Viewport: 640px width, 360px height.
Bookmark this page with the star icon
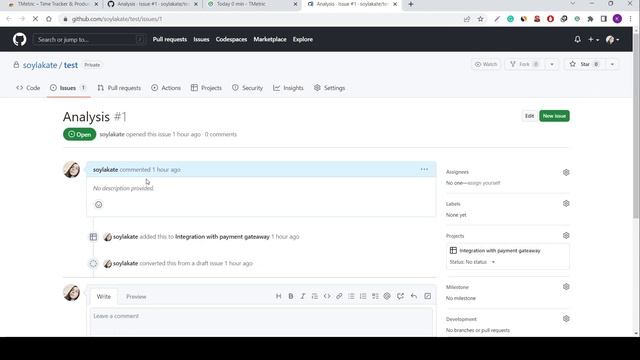[480, 19]
